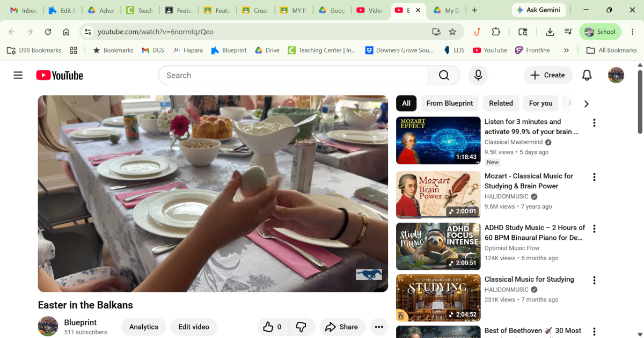Open the tab groups grid bookmark icon

click(74, 50)
